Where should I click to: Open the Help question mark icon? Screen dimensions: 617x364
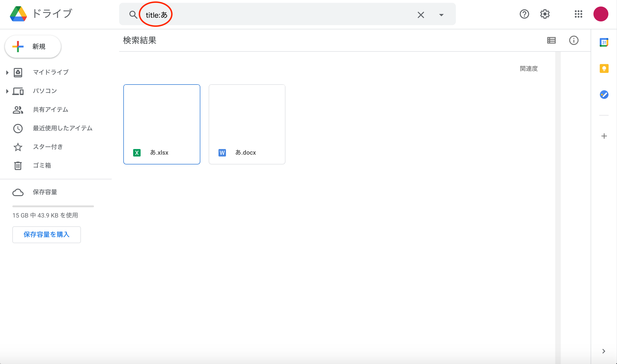point(524,14)
